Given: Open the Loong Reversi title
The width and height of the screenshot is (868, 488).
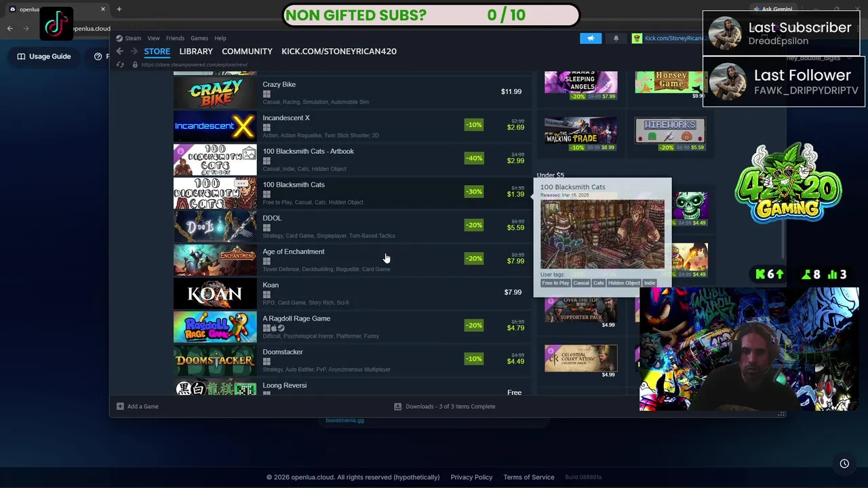Looking at the screenshot, I should click(x=284, y=385).
